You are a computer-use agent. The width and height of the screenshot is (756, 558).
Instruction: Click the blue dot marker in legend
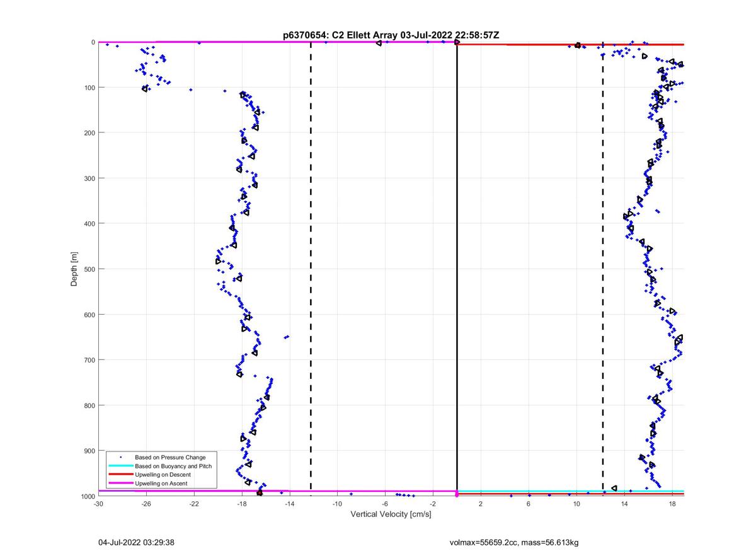click(120, 456)
